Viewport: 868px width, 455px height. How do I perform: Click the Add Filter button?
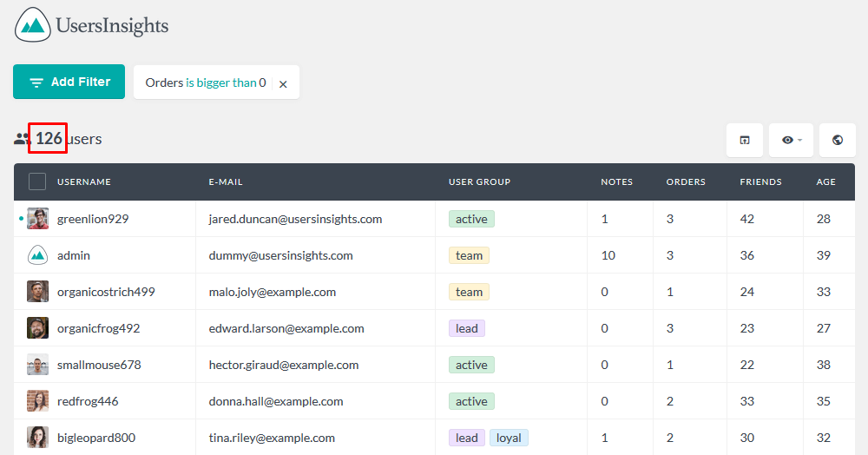(69, 82)
